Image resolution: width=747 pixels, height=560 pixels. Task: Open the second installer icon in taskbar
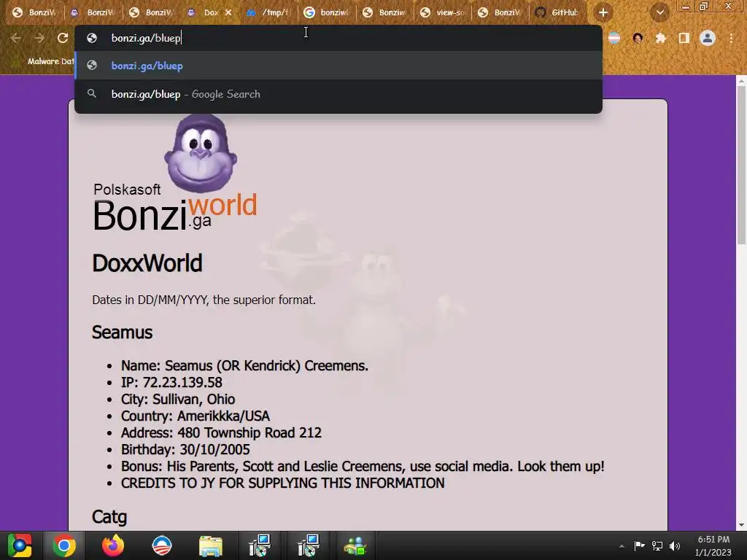click(x=309, y=545)
